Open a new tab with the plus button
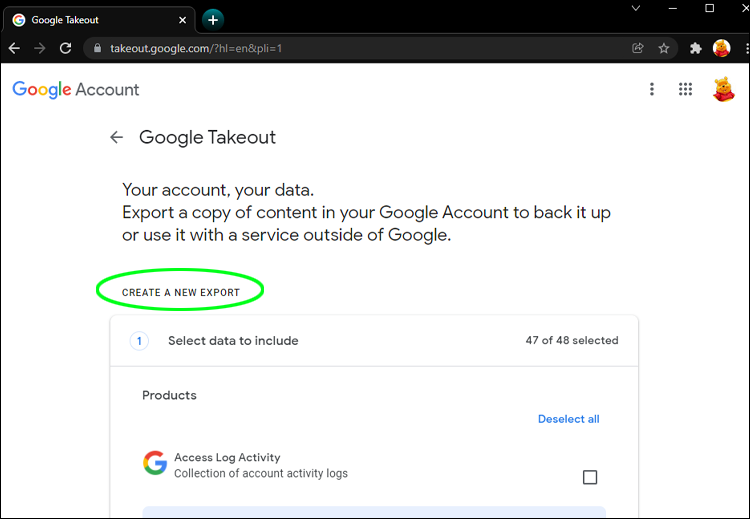Viewport: 750px width, 519px height. tap(212, 19)
